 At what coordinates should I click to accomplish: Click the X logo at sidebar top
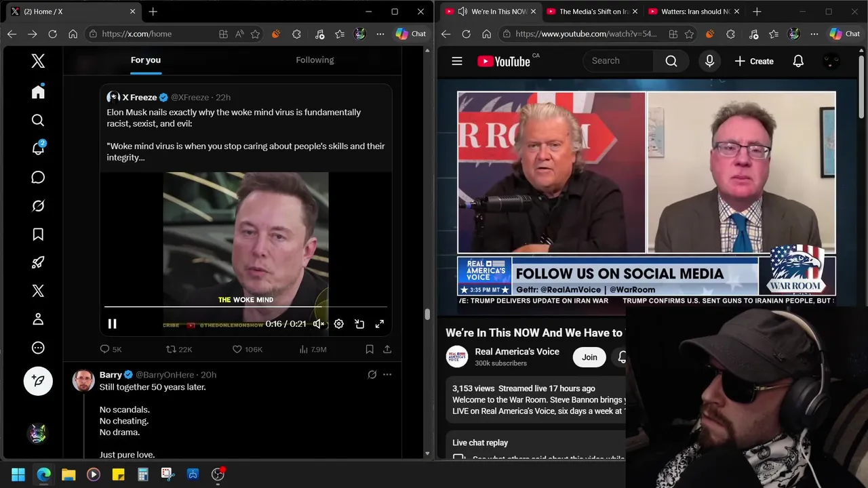(38, 61)
